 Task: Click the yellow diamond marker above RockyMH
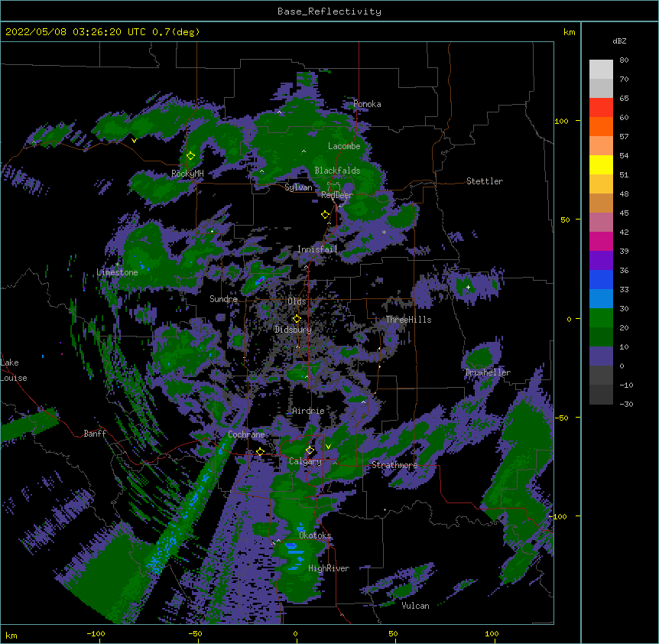point(190,156)
